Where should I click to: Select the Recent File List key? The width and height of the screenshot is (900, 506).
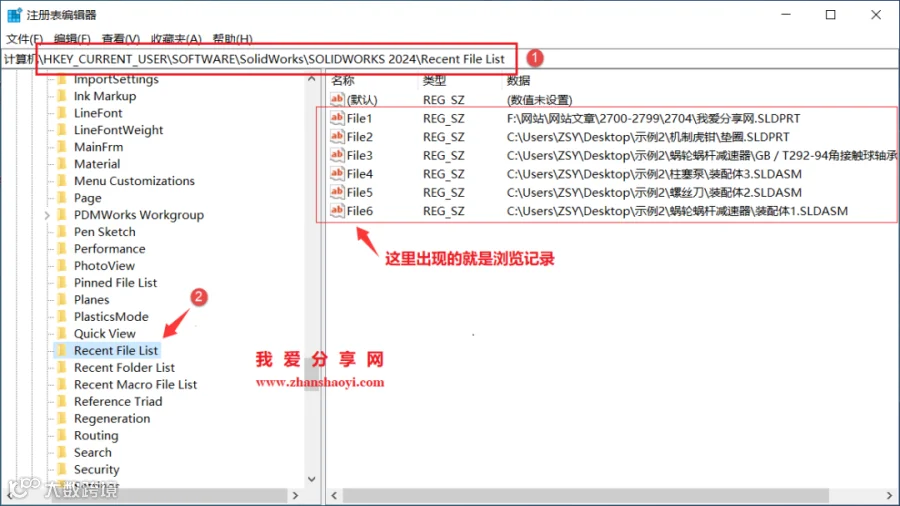[x=115, y=351]
